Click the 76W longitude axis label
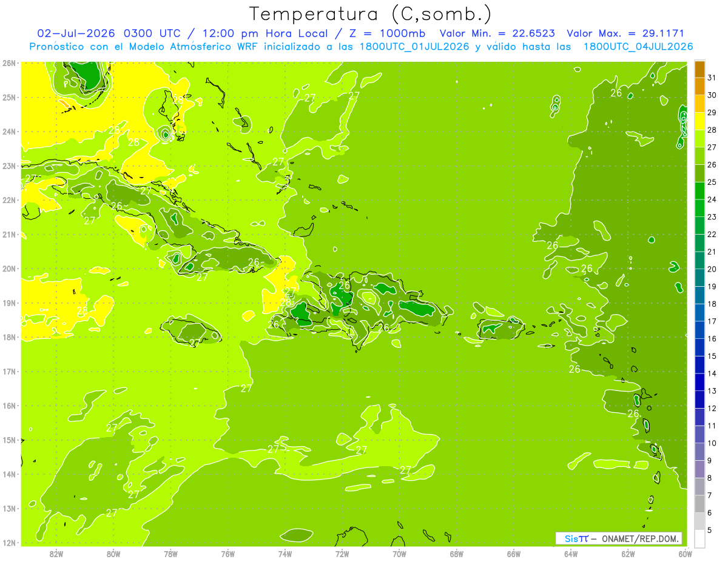728x562 pixels. pyautogui.click(x=227, y=554)
